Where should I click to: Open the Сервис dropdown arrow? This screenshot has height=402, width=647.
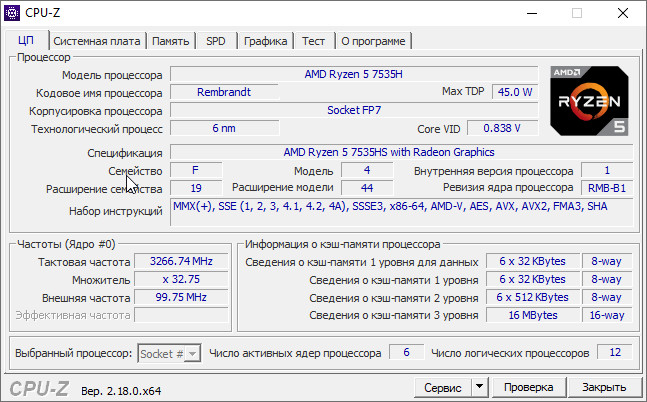tap(479, 387)
